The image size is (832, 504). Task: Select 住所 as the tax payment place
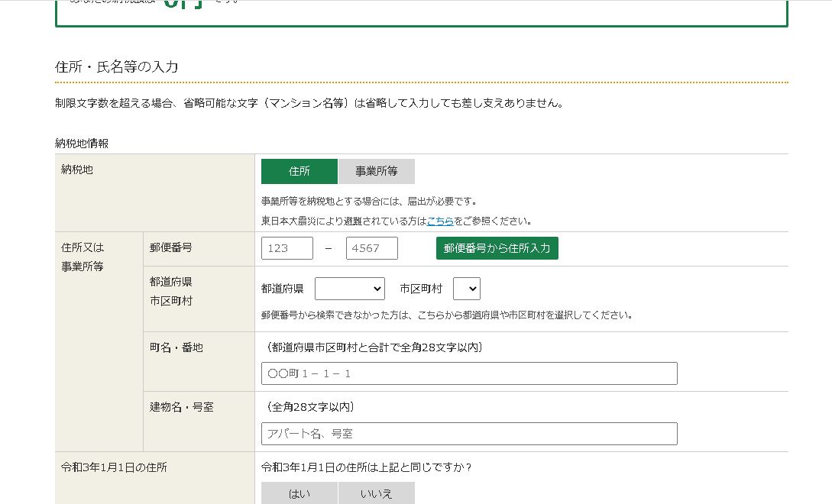[x=299, y=172]
